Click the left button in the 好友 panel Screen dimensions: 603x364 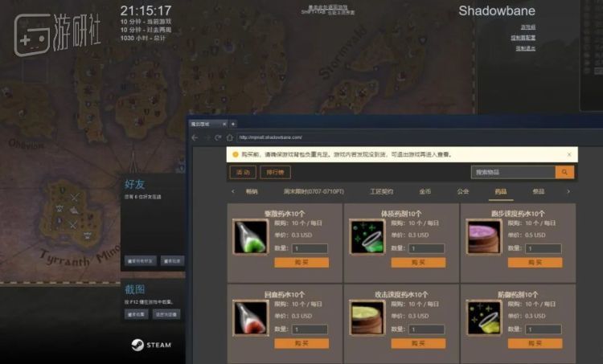[141, 261]
